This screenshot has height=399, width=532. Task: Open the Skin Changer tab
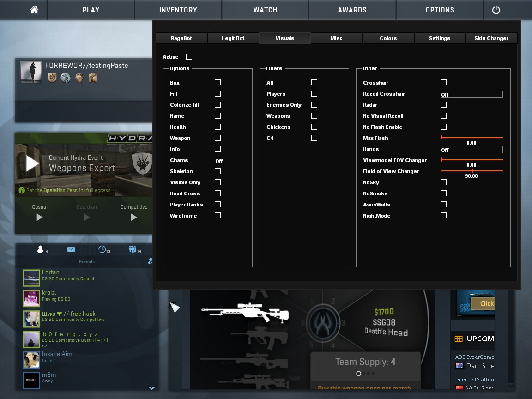pyautogui.click(x=491, y=38)
